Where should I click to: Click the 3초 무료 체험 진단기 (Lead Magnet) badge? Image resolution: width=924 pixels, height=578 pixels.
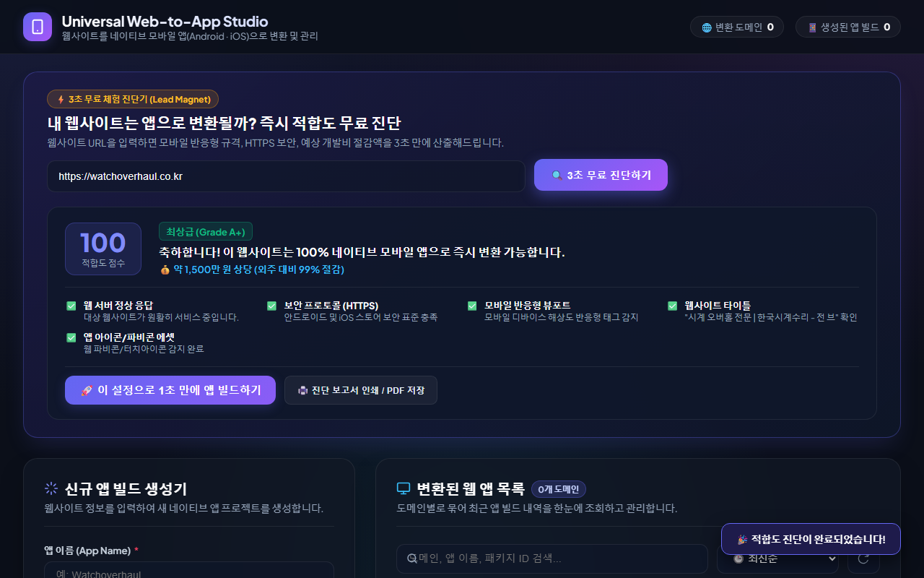(133, 99)
